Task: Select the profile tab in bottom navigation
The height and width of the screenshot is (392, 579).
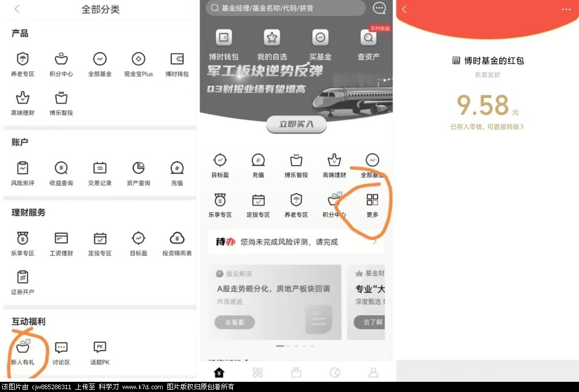Action: coord(373,372)
